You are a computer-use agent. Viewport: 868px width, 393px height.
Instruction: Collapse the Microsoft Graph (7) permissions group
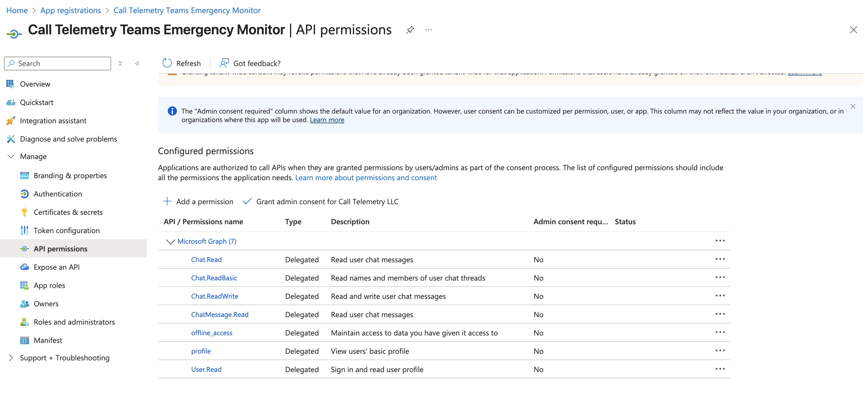click(171, 241)
